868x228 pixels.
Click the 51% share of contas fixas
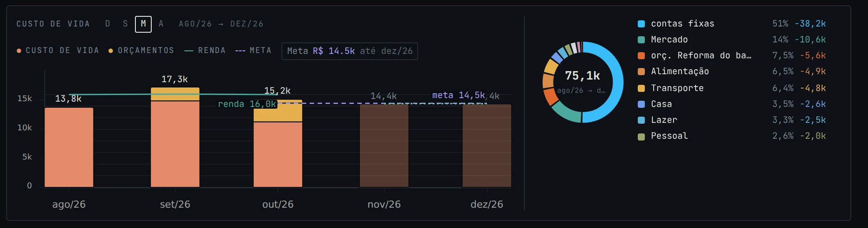coord(780,24)
